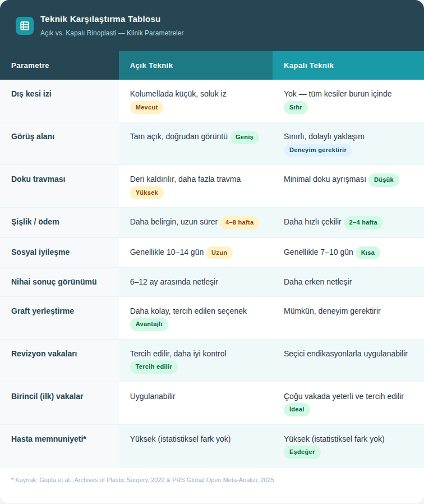The width and height of the screenshot is (424, 504).
Task: Click the 'Hasta memnuniyeti*' row label
Action: (x=49, y=439)
